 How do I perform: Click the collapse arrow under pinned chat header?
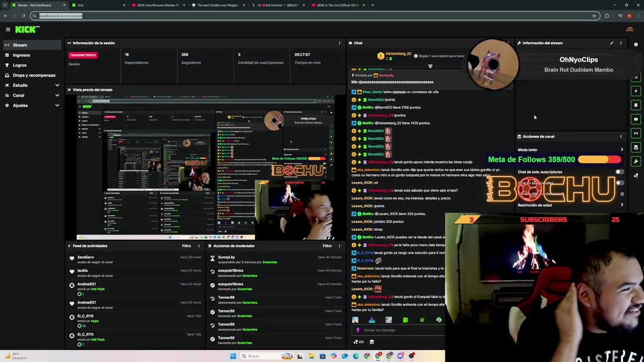430,66
